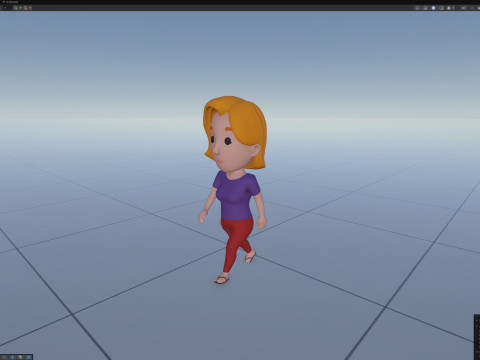Click the red-marked icon in top-left toolbar

pyautogui.click(x=26, y=8)
